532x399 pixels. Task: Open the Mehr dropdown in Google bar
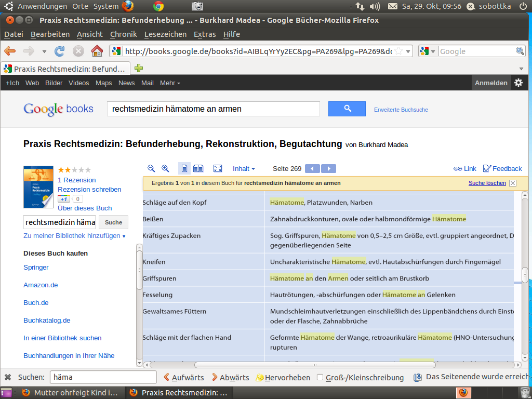(170, 83)
